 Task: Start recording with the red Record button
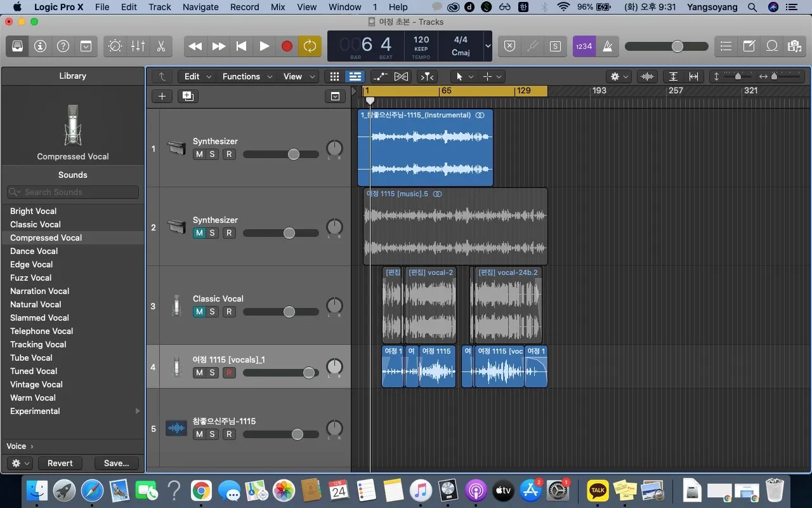(x=287, y=46)
